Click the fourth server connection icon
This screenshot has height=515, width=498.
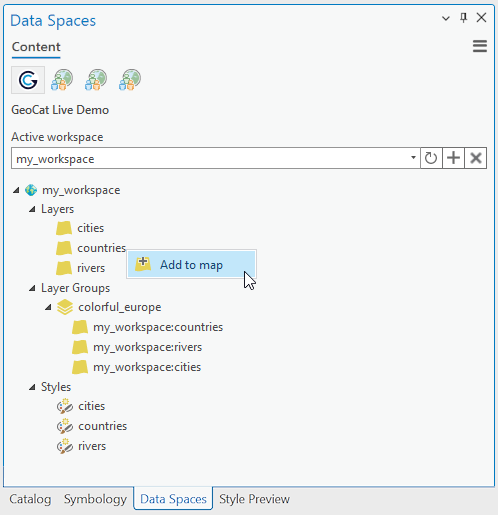click(x=130, y=80)
